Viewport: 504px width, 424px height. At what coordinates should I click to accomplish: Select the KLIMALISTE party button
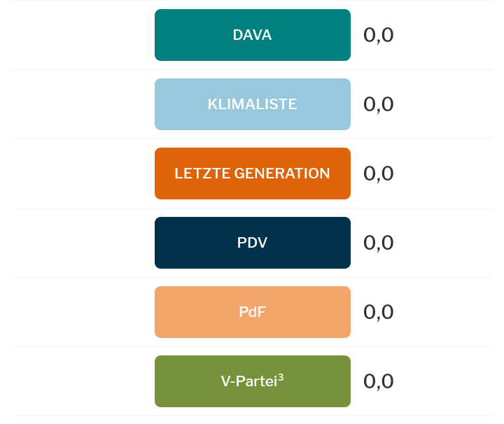tap(252, 104)
